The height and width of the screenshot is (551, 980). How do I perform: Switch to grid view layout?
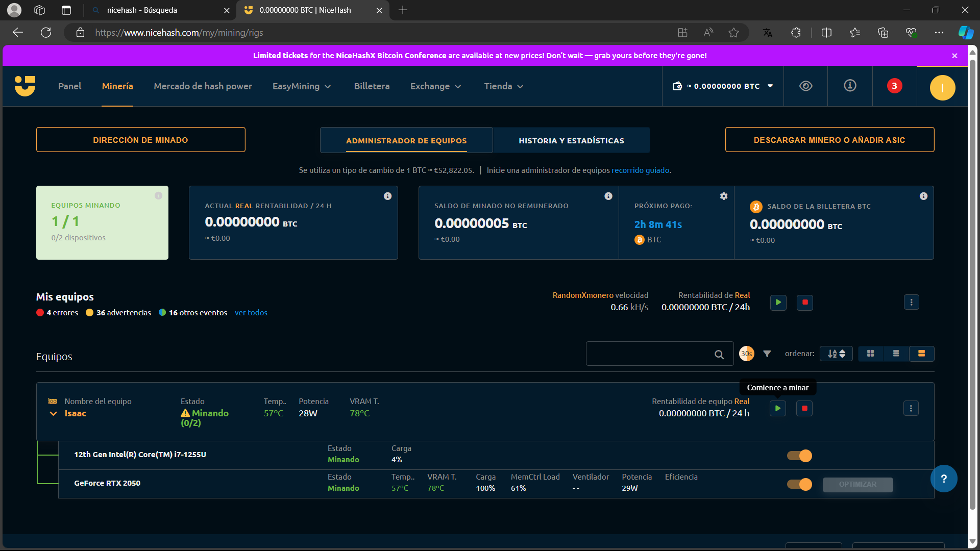(x=870, y=354)
